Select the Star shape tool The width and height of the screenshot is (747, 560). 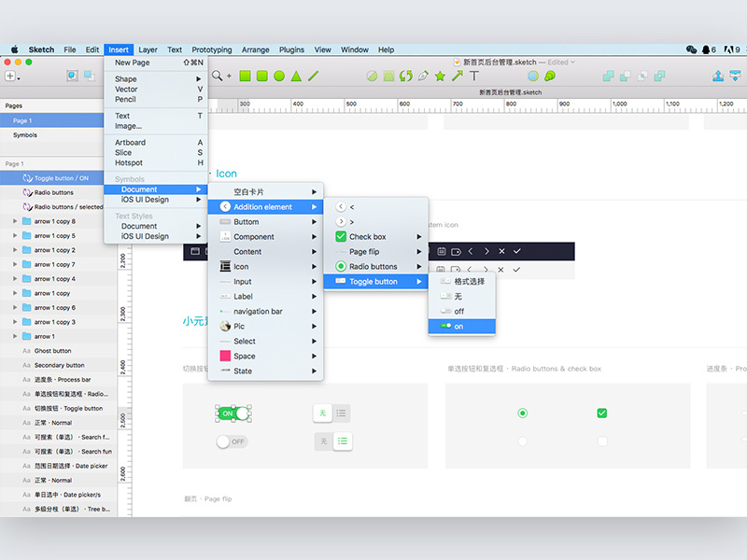pyautogui.click(x=440, y=77)
